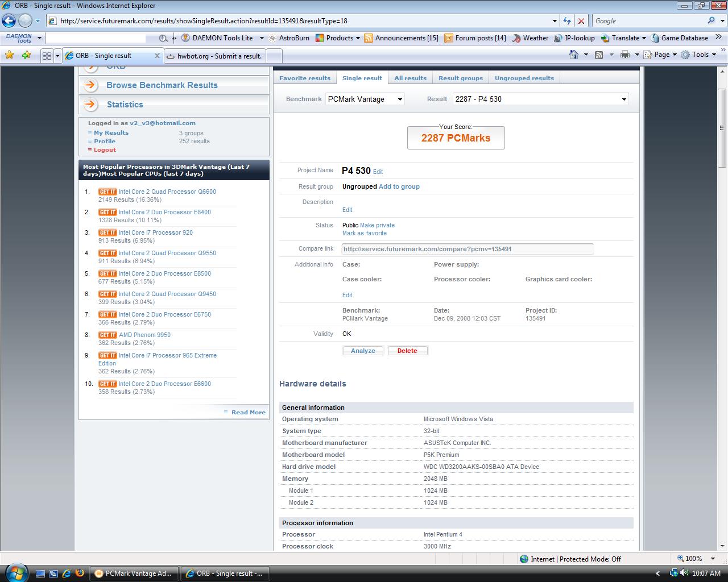Switch to the Result groups tab

tap(461, 78)
